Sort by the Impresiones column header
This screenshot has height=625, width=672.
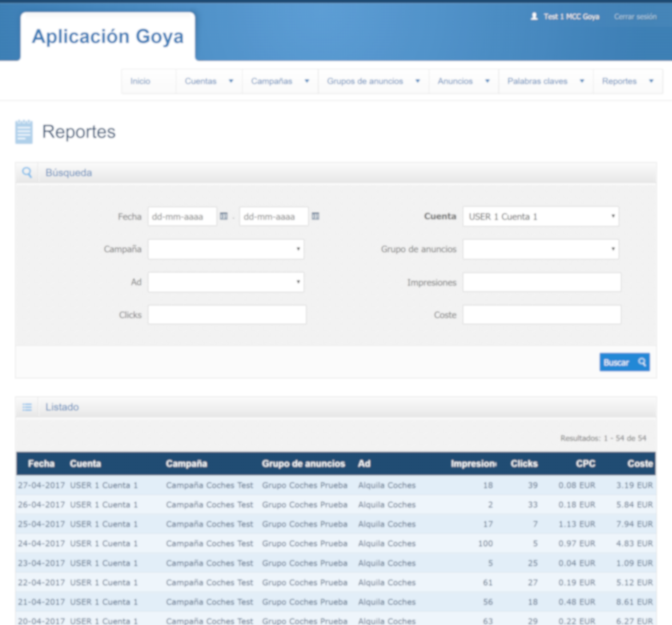pos(474,464)
